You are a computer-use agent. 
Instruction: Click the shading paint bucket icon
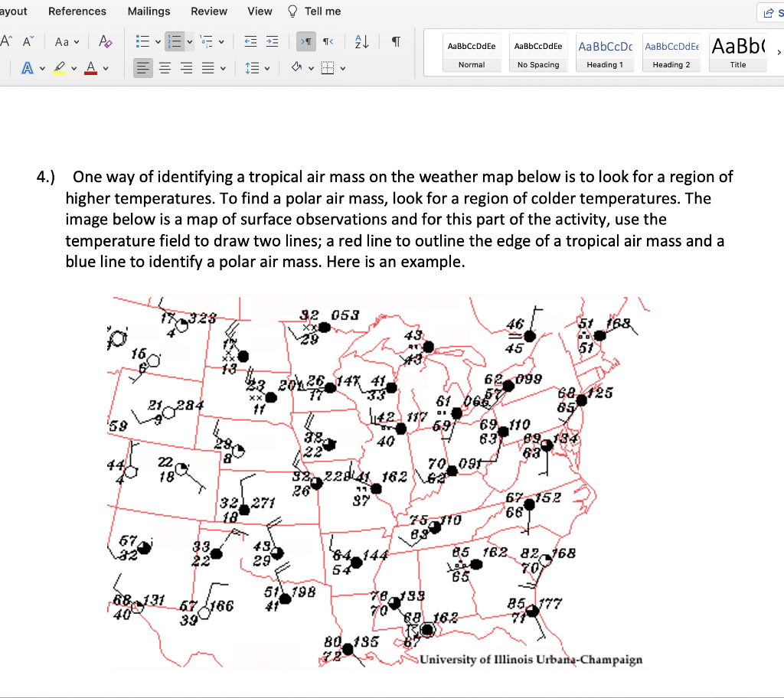tap(296, 67)
